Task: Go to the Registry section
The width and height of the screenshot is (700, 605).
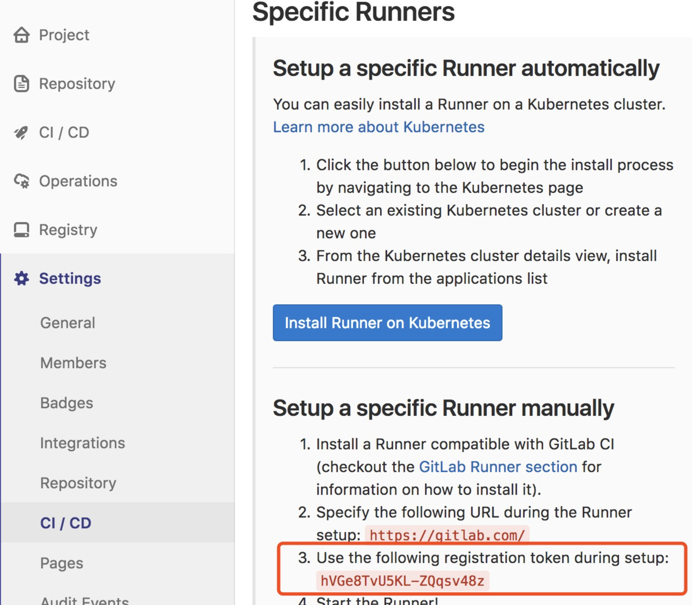Action: tap(68, 230)
